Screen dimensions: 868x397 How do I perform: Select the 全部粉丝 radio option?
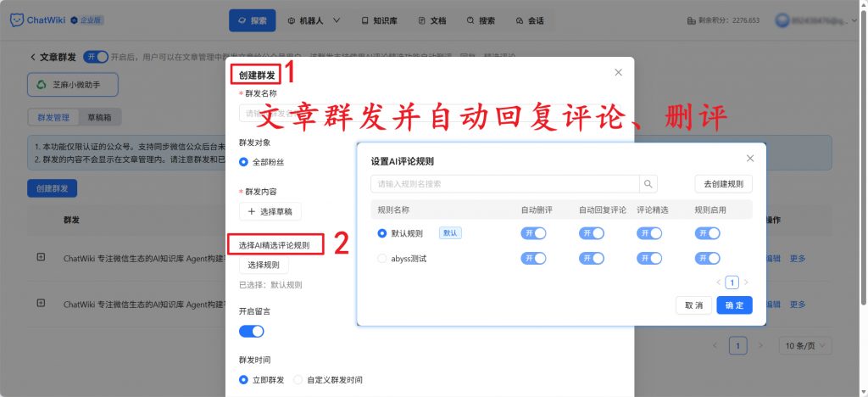[x=243, y=162]
